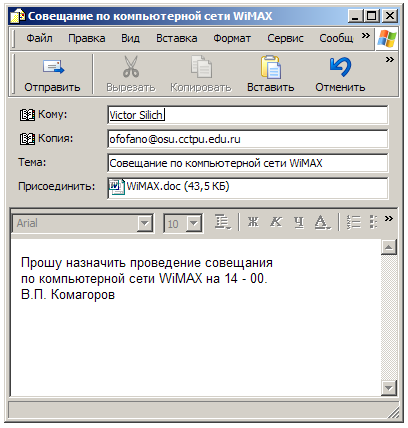This screenshot has width=408, height=428.
Task: Click the message body scrollbar down arrow
Action: (389, 388)
